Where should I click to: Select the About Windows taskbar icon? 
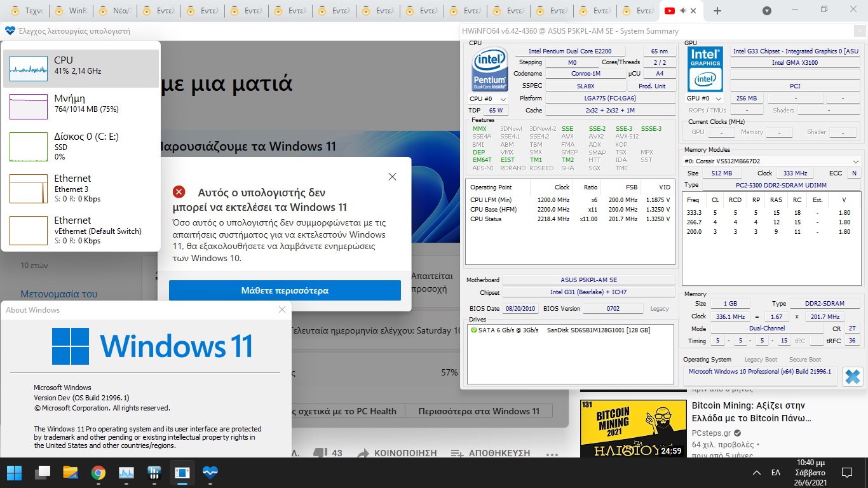pyautogui.click(x=182, y=473)
